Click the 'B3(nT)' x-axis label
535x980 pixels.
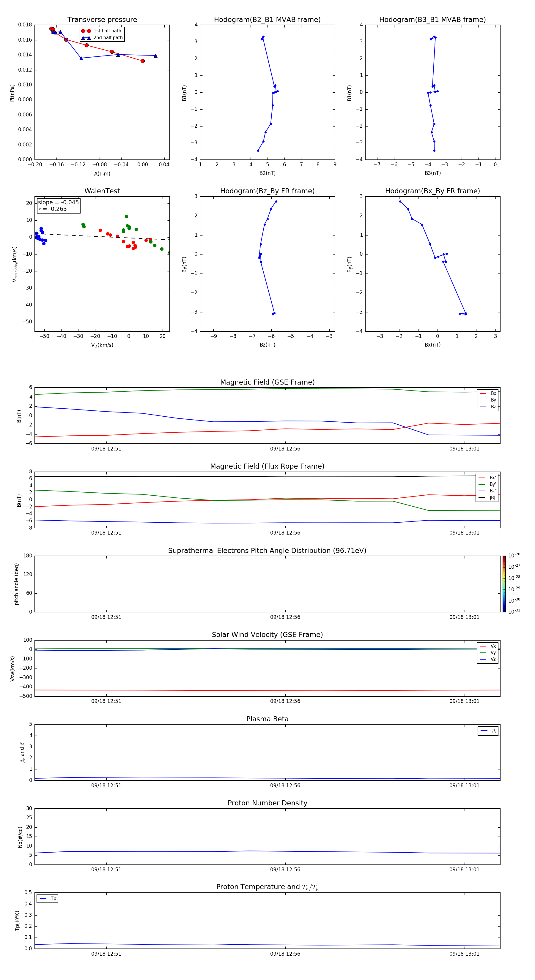pos(432,173)
